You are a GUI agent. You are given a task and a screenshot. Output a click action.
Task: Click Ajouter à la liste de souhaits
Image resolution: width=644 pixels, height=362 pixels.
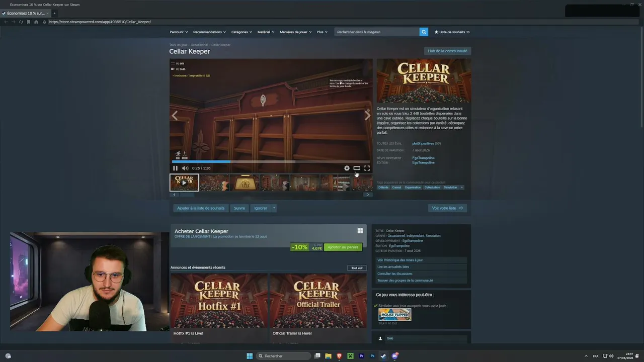201,208
